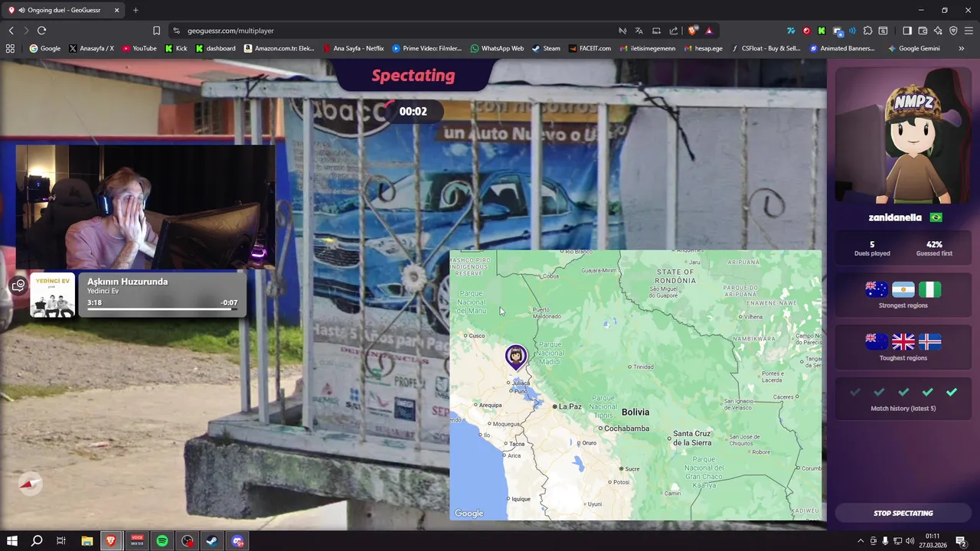Open Steam from the taskbar

pos(212,541)
